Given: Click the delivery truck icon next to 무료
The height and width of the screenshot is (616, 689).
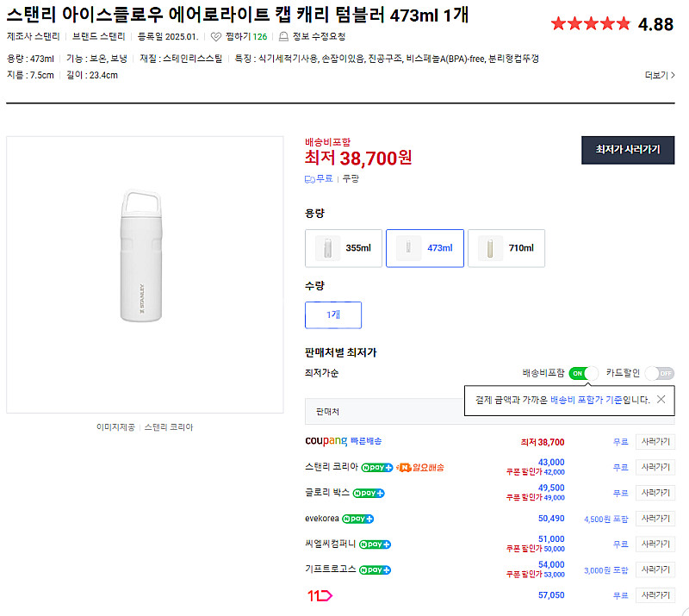Looking at the screenshot, I should click(x=310, y=179).
